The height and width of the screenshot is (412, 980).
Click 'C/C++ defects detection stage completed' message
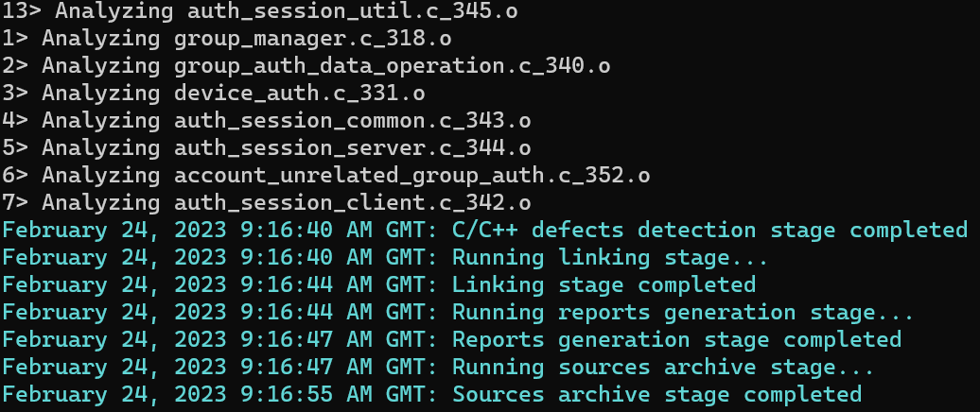710,231
